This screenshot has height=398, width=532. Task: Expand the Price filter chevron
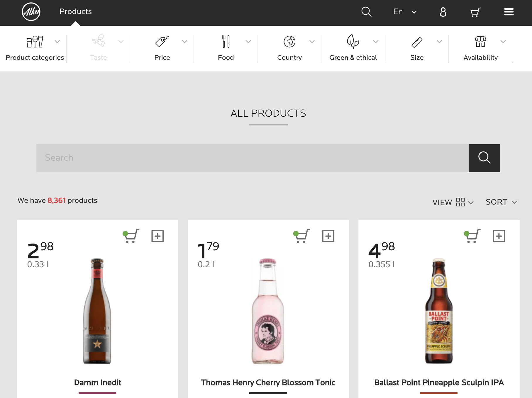point(185,42)
